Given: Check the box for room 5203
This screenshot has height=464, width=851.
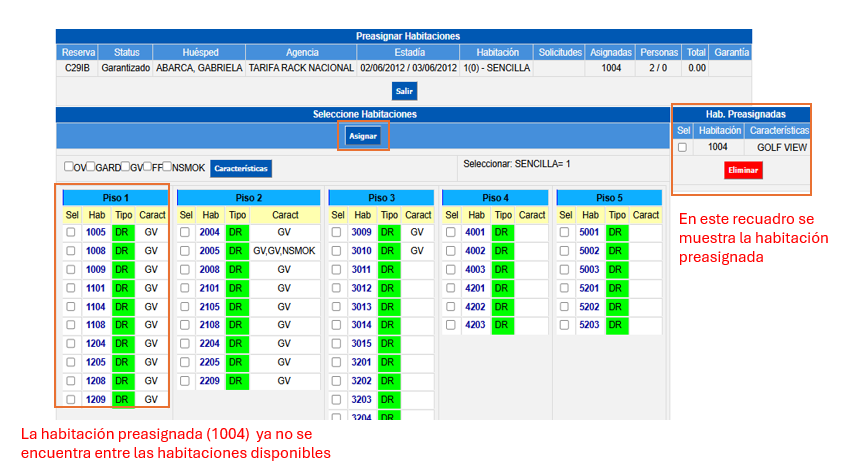Looking at the screenshot, I should pos(565,325).
